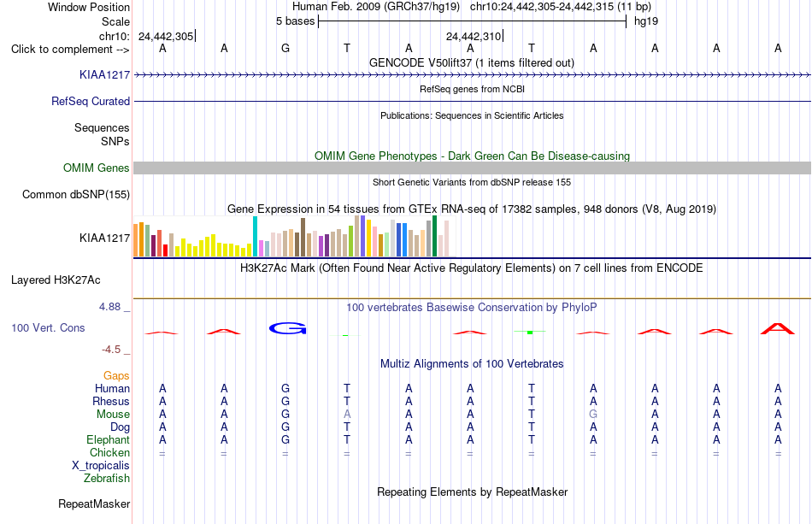Image resolution: width=812 pixels, height=524 pixels.
Task: Click the dark green bar in GTEx chart
Action: (x=435, y=236)
